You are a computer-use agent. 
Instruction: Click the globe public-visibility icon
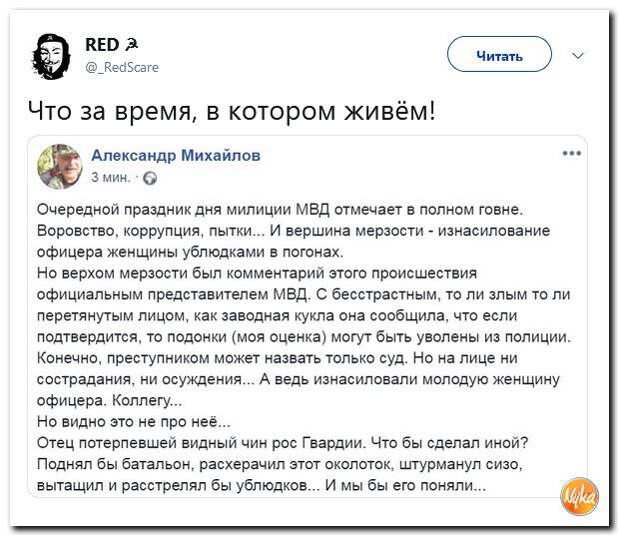coord(150,178)
